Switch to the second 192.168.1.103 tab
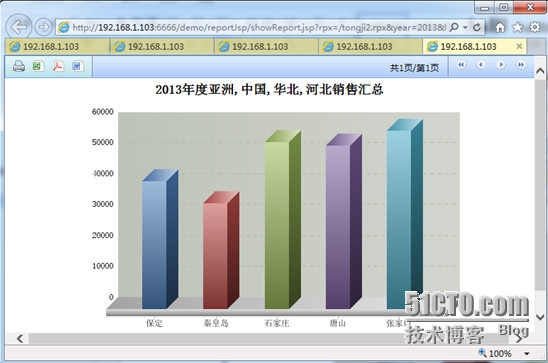The width and height of the screenshot is (548, 363). point(162,46)
